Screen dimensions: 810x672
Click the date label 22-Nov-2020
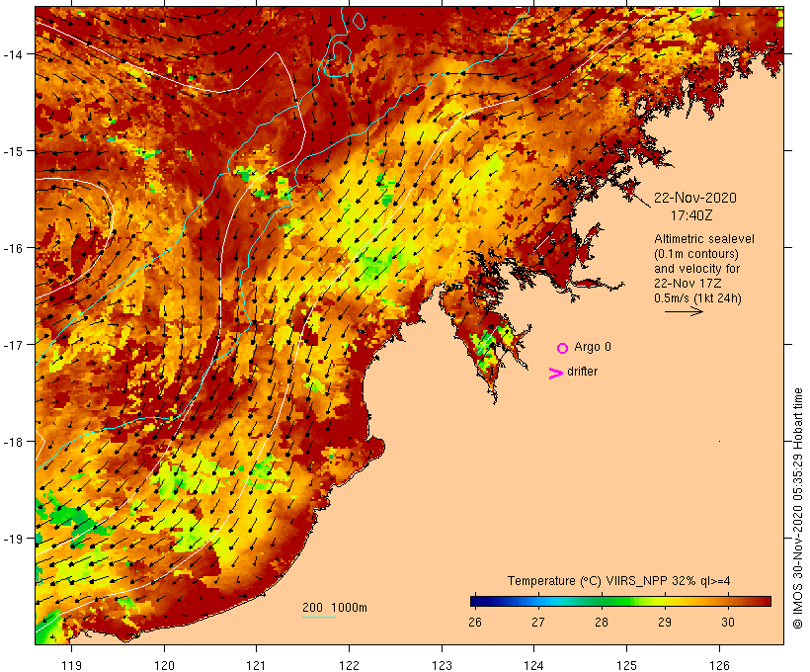[x=695, y=198]
